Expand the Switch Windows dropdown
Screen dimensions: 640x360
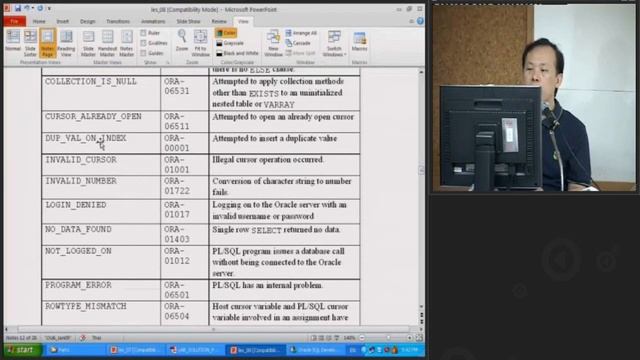coord(334,42)
